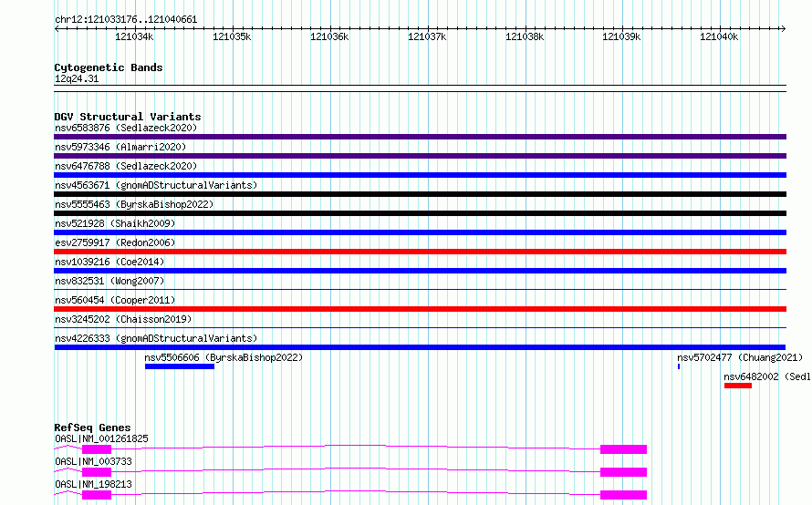Open transcript OASL|NM_001261825 label

coord(101,438)
